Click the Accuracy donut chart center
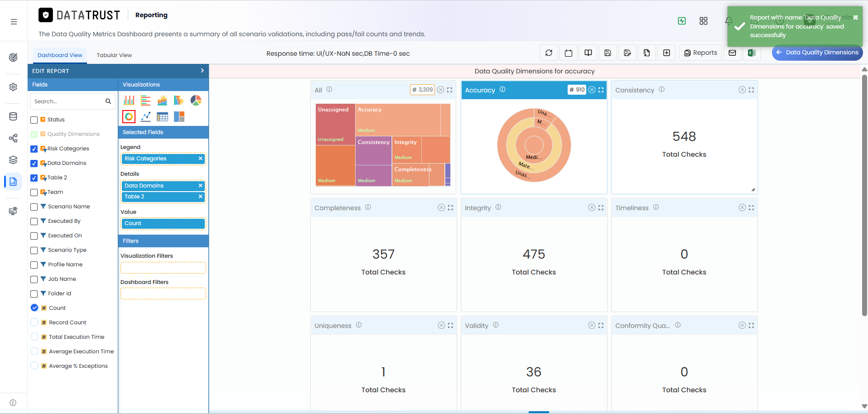This screenshot has width=868, height=414. 534,145
